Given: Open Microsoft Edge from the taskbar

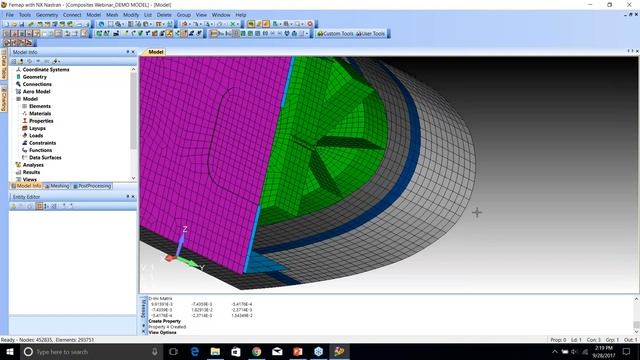Looking at the screenshot, I should click(x=195, y=351).
